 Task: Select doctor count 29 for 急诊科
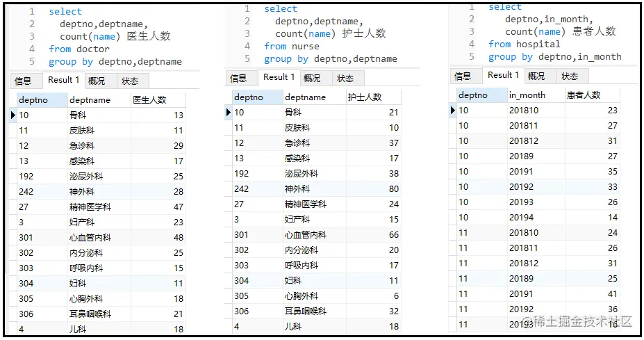coord(158,145)
